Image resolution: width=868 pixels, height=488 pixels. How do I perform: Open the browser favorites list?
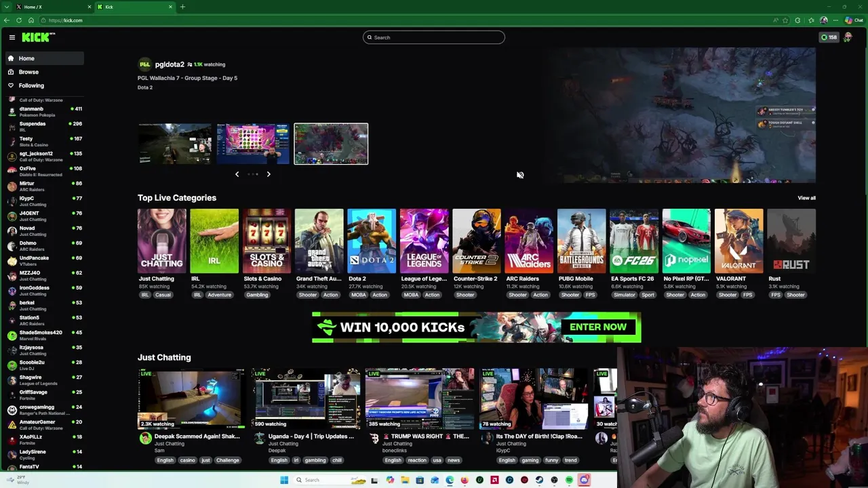(811, 20)
